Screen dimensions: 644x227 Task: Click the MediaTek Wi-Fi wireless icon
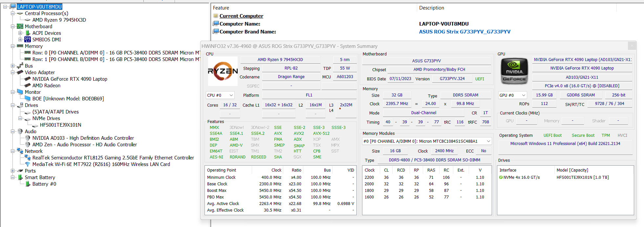(28, 164)
